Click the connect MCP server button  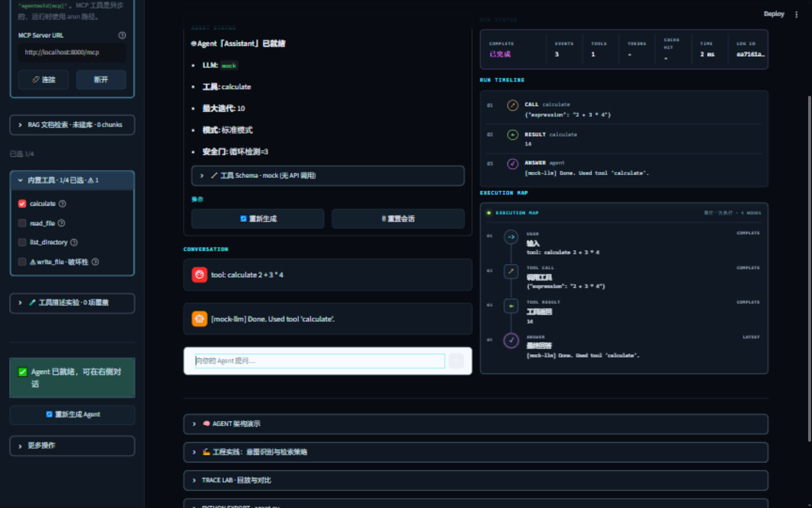(43, 80)
